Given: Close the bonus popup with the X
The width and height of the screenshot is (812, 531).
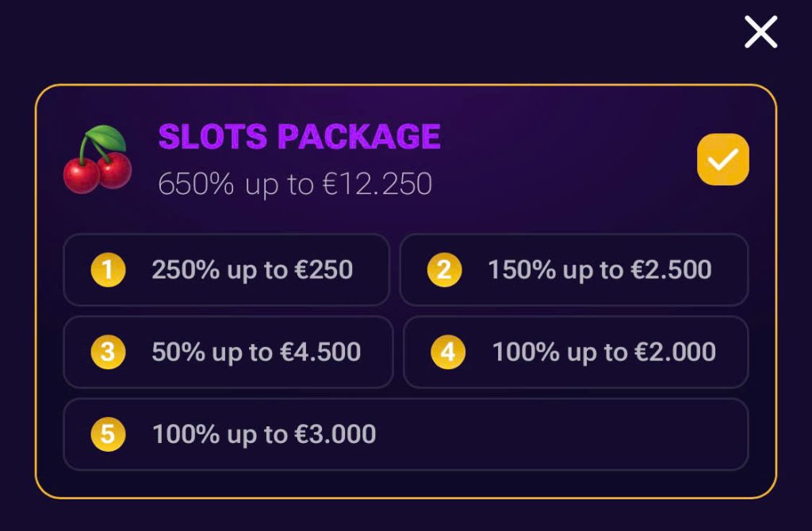Looking at the screenshot, I should click(760, 32).
